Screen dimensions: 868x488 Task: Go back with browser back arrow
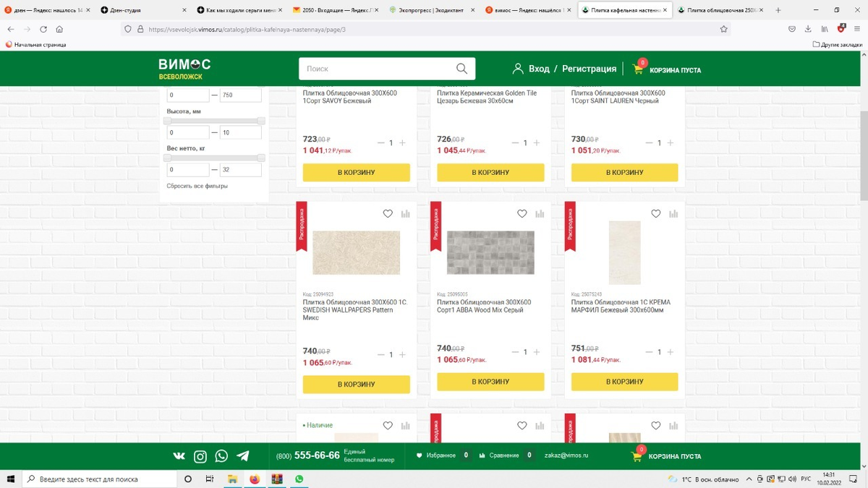11,30
